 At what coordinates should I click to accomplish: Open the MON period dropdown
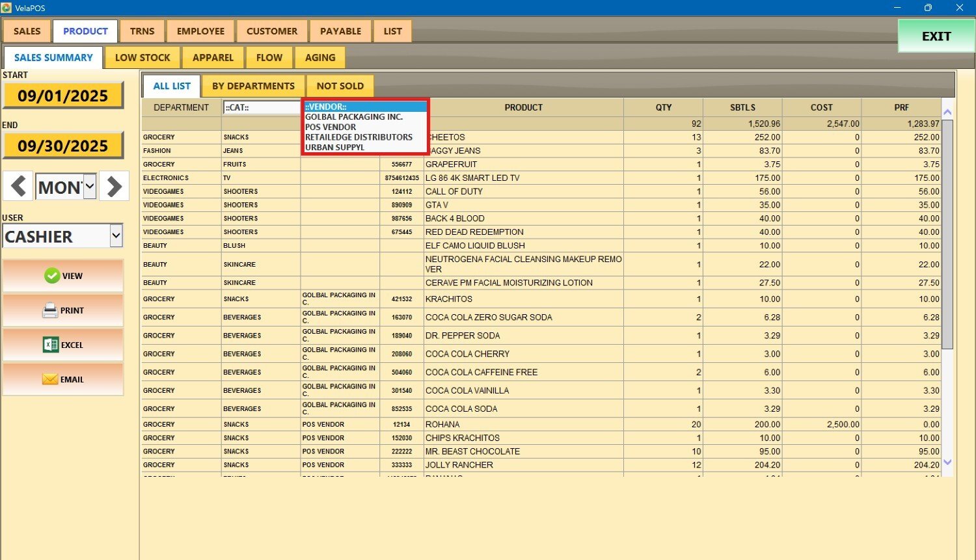[x=90, y=187]
